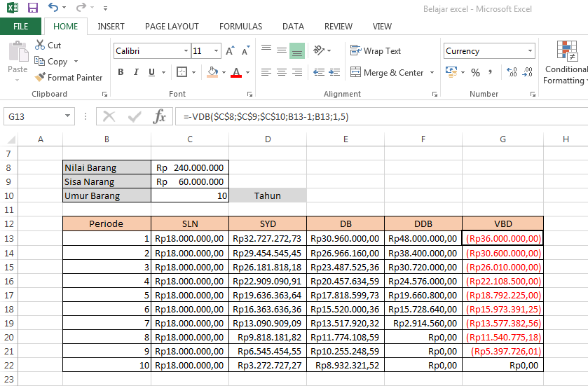Click the Cancel X in formula bar
Image resolution: width=588 pixels, height=386 pixels.
click(109, 116)
